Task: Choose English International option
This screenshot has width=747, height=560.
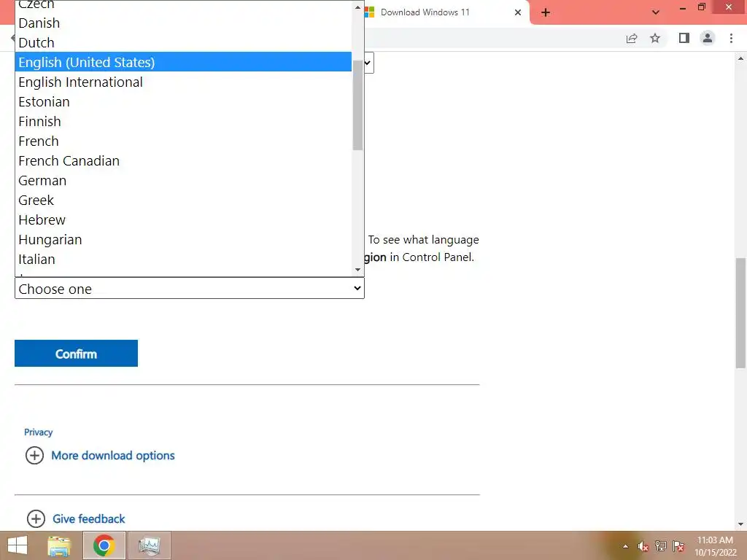Action: click(x=183, y=82)
